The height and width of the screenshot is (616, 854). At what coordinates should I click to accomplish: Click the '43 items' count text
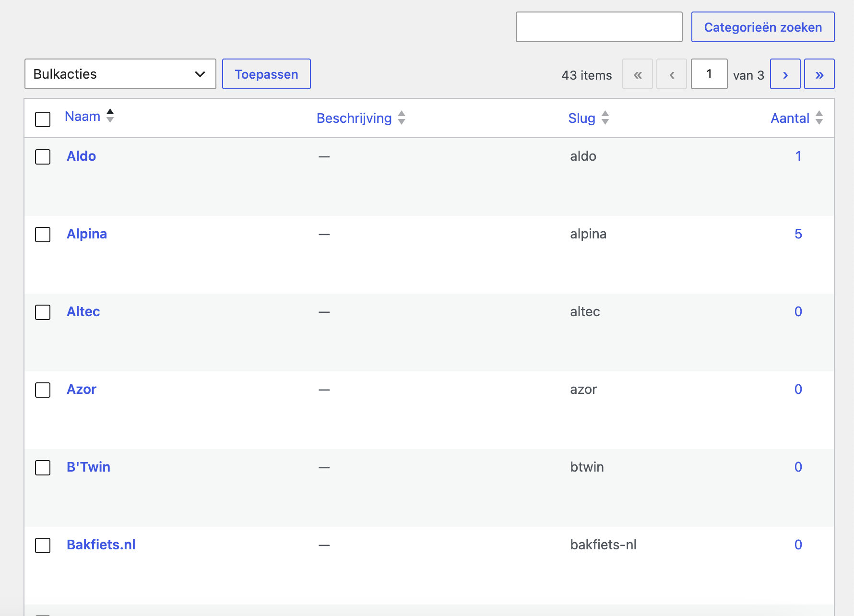(x=587, y=75)
